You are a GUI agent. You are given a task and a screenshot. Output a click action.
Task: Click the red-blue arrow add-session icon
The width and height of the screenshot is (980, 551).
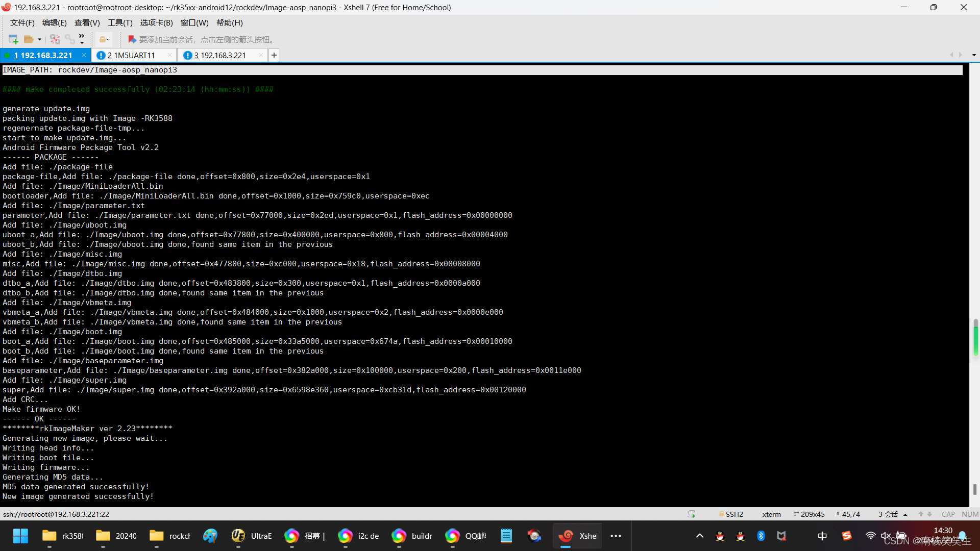point(132,39)
